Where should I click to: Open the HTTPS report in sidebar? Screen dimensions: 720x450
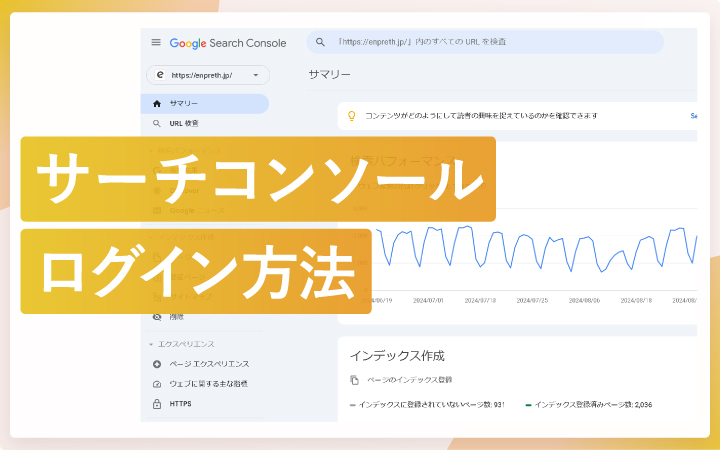point(180,404)
